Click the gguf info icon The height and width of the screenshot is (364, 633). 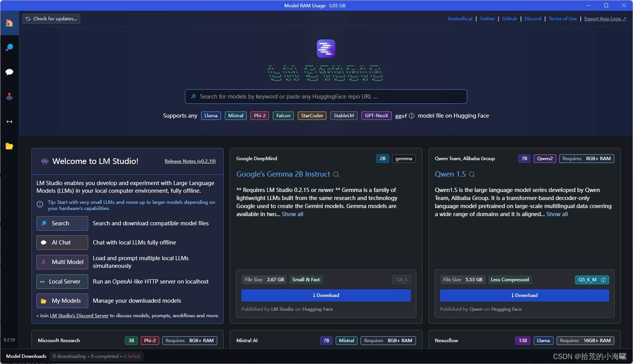pos(412,116)
